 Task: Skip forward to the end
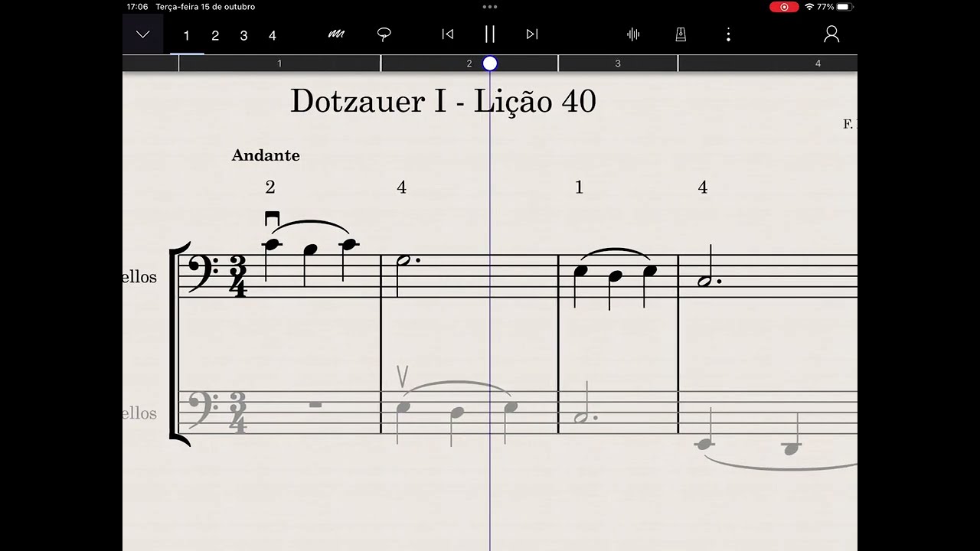click(x=532, y=34)
